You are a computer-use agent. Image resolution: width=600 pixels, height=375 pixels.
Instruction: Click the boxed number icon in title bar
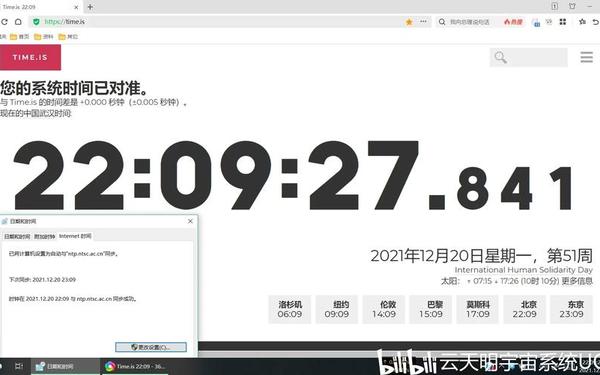pyautogui.click(x=554, y=7)
